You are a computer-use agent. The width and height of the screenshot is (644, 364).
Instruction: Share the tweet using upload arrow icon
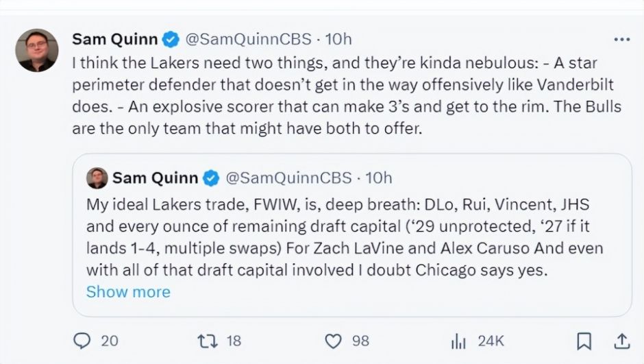pos(622,341)
